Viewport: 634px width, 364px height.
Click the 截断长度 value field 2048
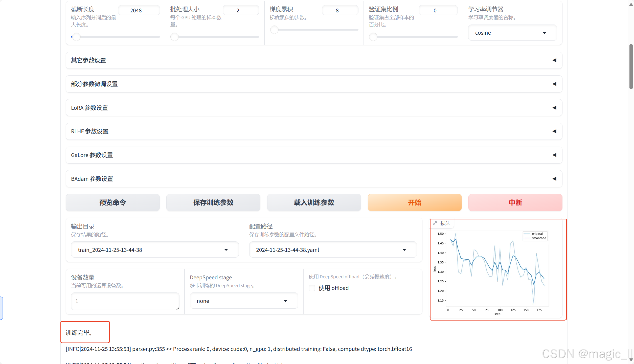pos(139,10)
